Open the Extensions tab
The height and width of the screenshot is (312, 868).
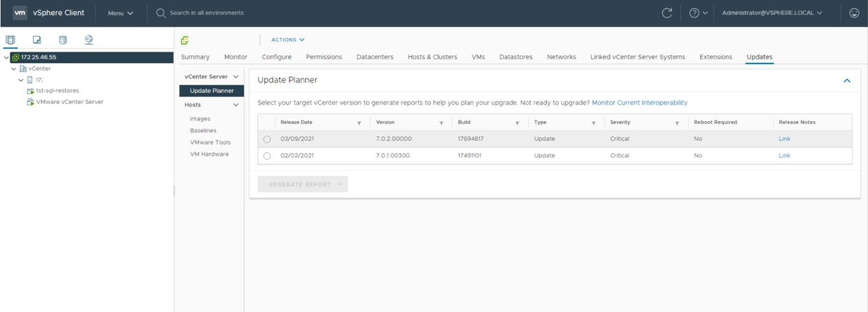[716, 57]
